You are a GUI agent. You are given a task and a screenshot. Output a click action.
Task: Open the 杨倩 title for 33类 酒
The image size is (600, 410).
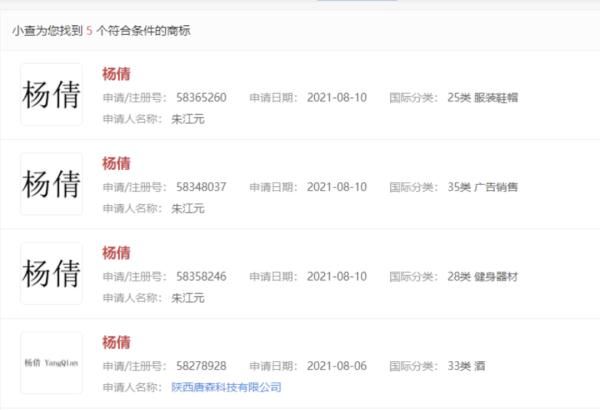pyautogui.click(x=116, y=342)
